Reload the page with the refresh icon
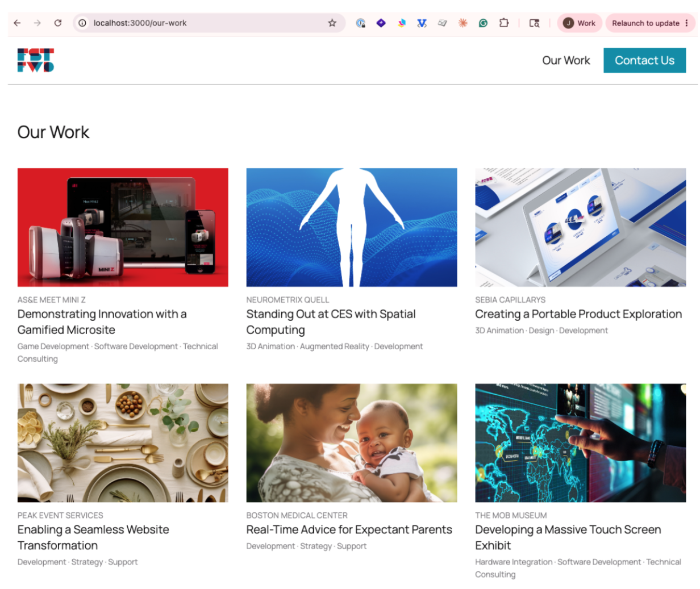Image resolution: width=700 pixels, height=589 pixels. [58, 23]
